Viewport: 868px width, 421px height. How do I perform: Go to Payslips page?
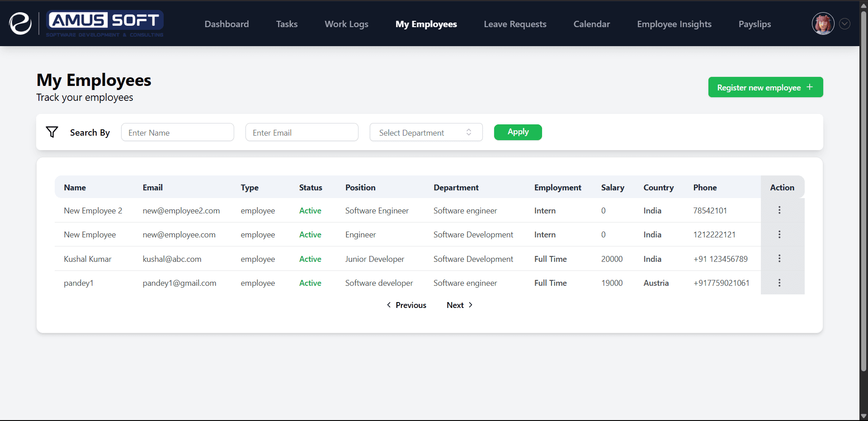click(x=755, y=24)
